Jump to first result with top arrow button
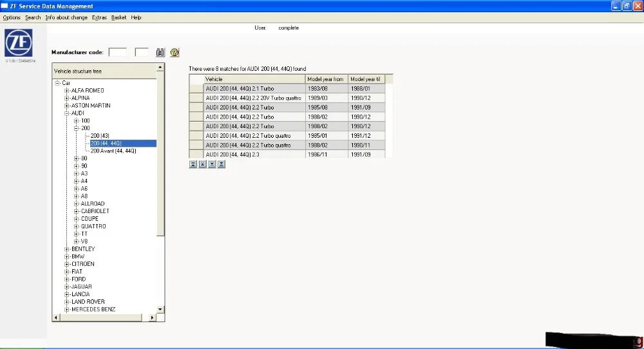644x349 pixels. click(193, 164)
